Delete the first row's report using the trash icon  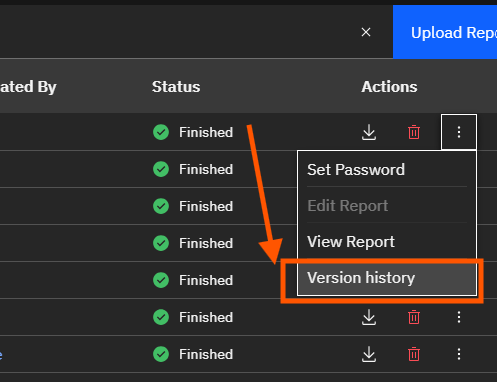414,132
